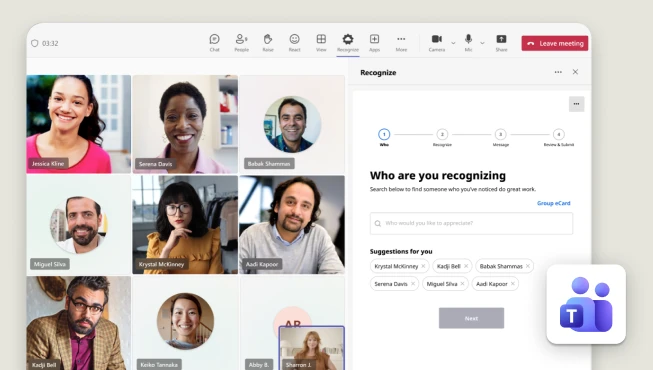653x370 pixels.
Task: Click the Leave meeting button
Action: coord(555,43)
